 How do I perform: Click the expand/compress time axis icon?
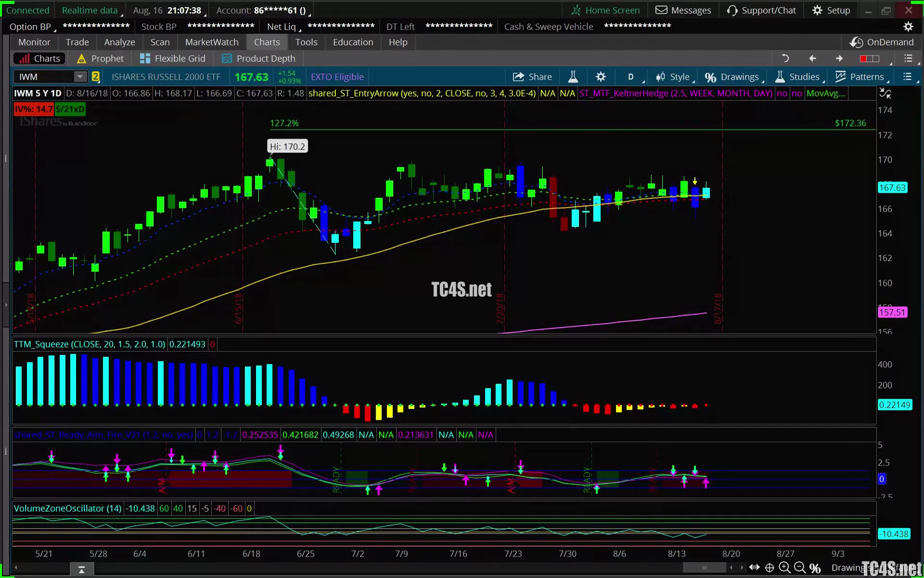[754, 567]
